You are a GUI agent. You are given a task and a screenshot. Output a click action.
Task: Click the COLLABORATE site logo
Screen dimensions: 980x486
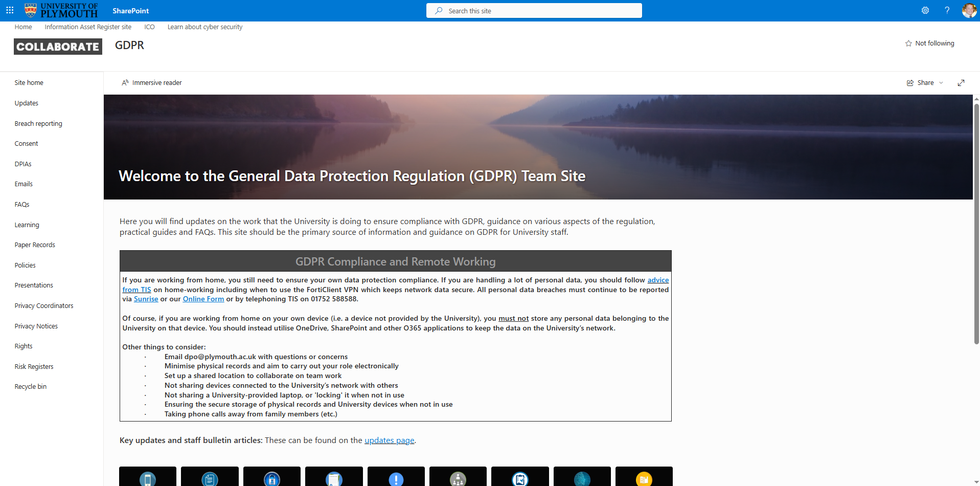point(58,47)
